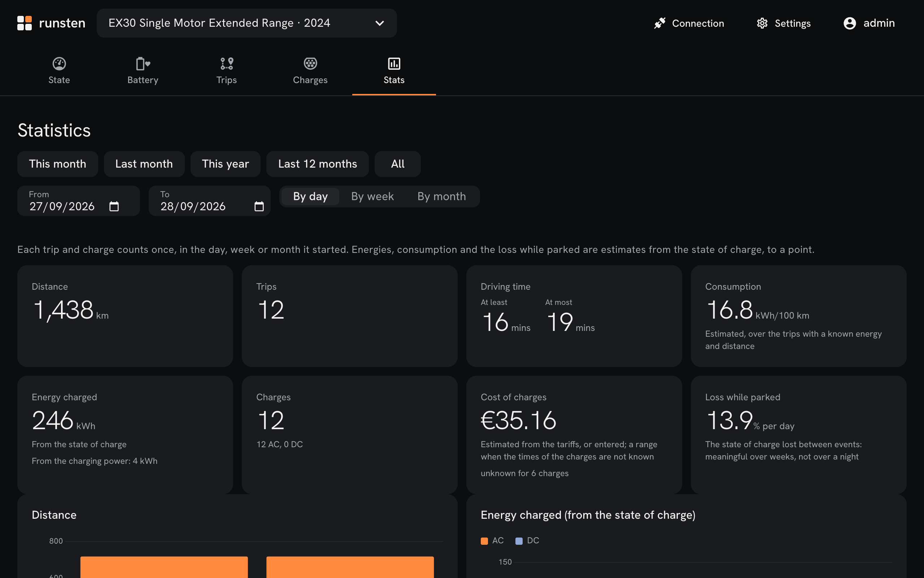Viewport: 924px width, 578px height.
Task: Toggle the DC legend swatch
Action: (519, 541)
